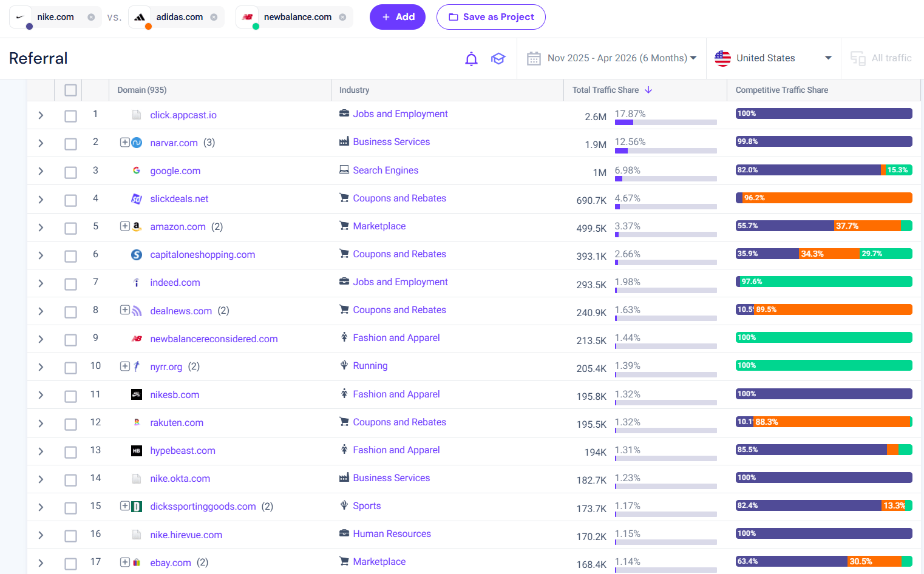Sort by Industry column header
This screenshot has width=924, height=574.
(x=355, y=90)
